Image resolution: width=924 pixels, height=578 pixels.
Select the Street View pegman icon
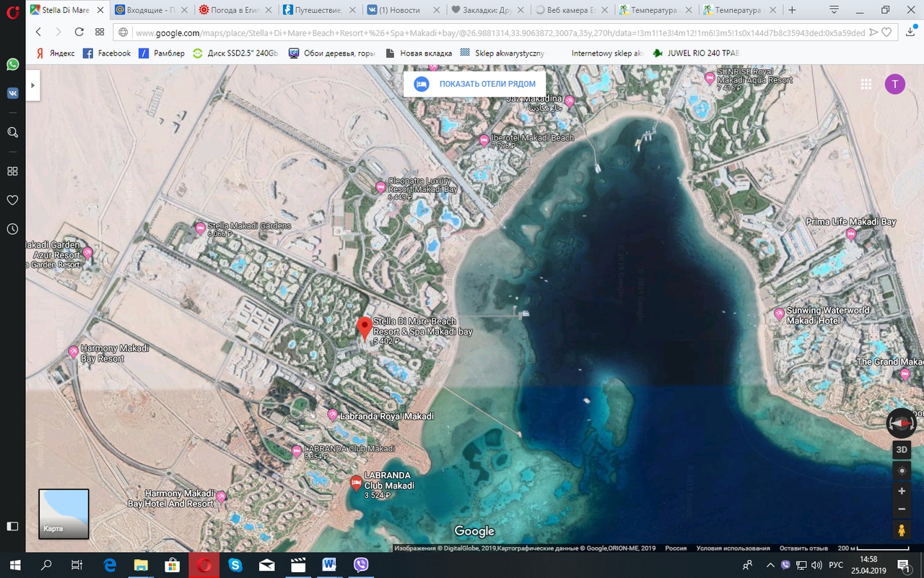902,531
